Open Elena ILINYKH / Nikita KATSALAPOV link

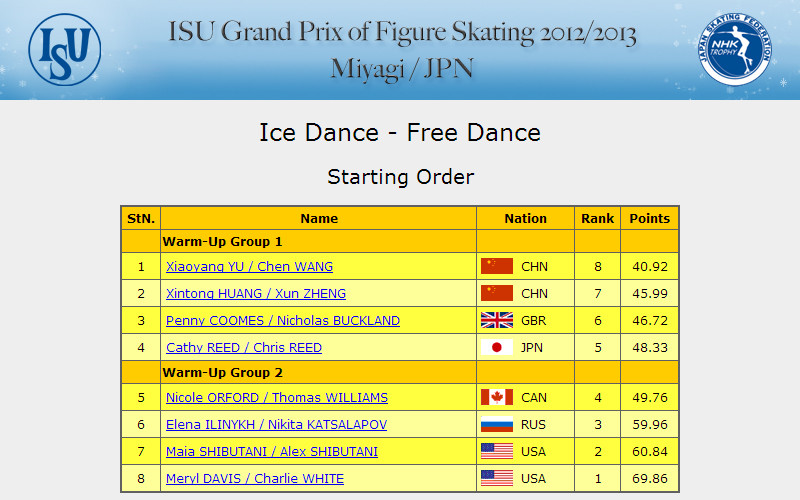(x=277, y=425)
